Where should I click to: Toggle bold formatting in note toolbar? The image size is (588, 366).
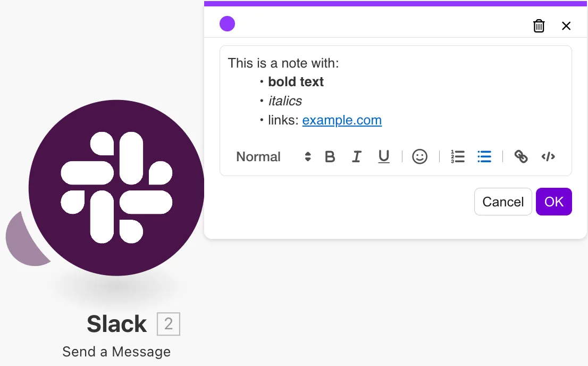pos(330,157)
